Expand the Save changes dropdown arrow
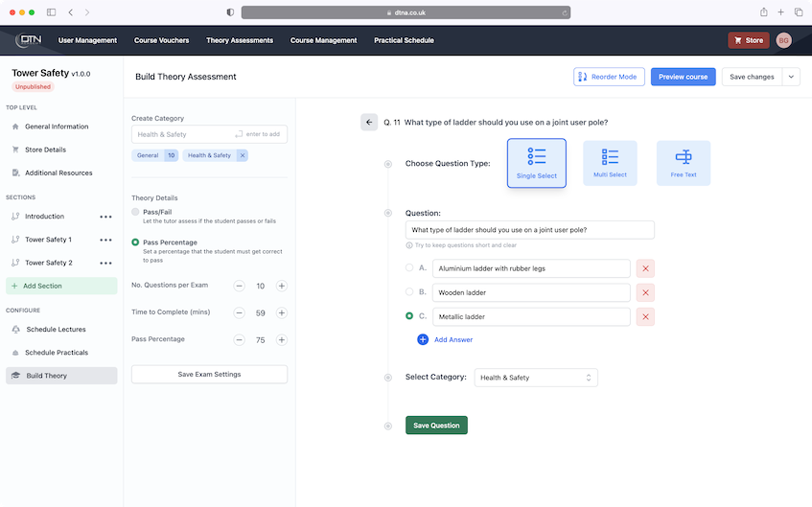Viewport: 812px width, 507px height. click(x=791, y=77)
